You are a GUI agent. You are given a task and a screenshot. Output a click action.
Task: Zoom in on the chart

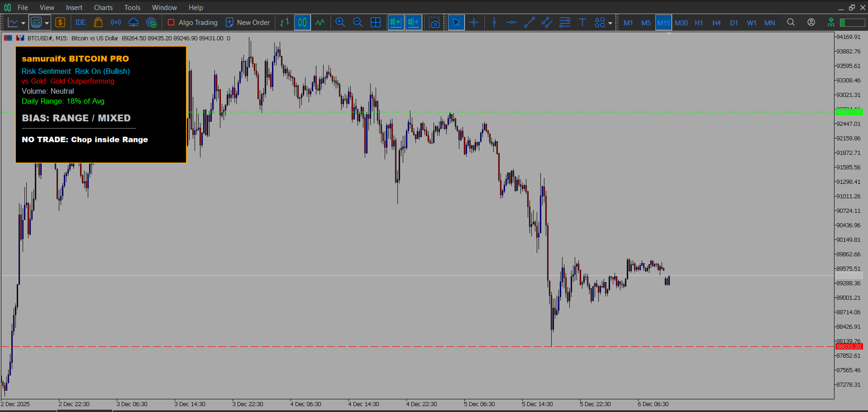coord(340,22)
